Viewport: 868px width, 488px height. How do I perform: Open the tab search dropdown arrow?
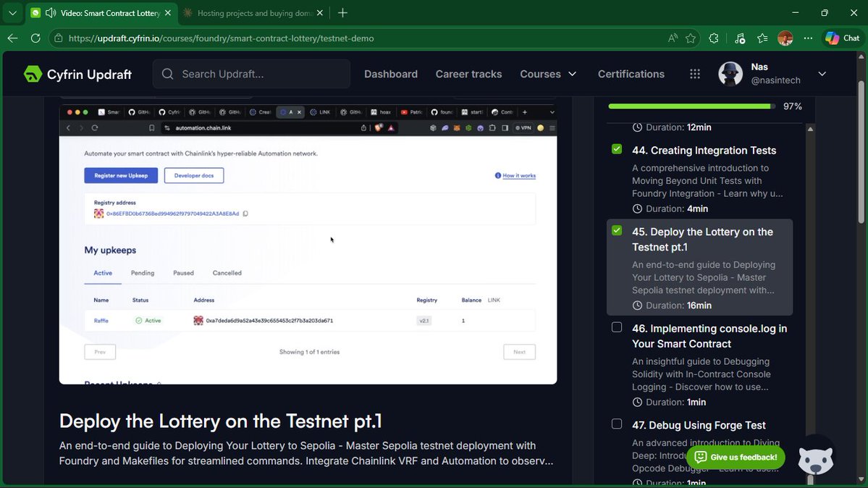tap(12, 13)
